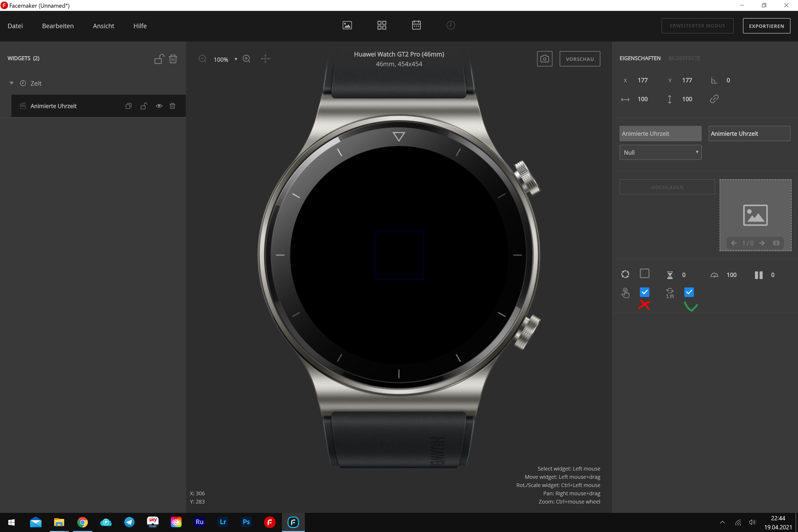
Task: Uncheck the touch-trigger checkbox
Action: pyautogui.click(x=645, y=292)
